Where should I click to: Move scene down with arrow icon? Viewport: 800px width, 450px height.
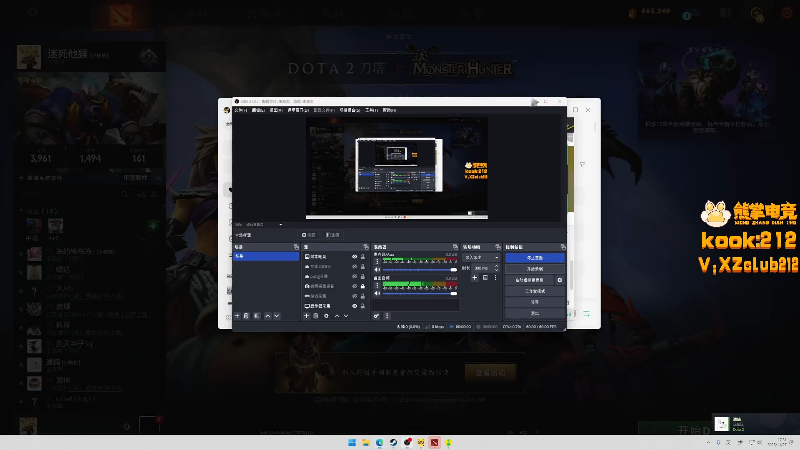pos(277,316)
